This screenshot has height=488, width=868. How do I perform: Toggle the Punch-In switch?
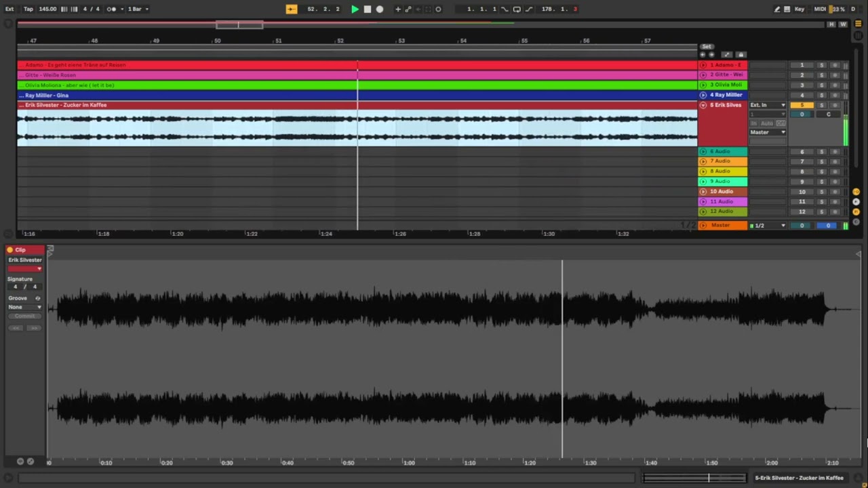(x=505, y=9)
